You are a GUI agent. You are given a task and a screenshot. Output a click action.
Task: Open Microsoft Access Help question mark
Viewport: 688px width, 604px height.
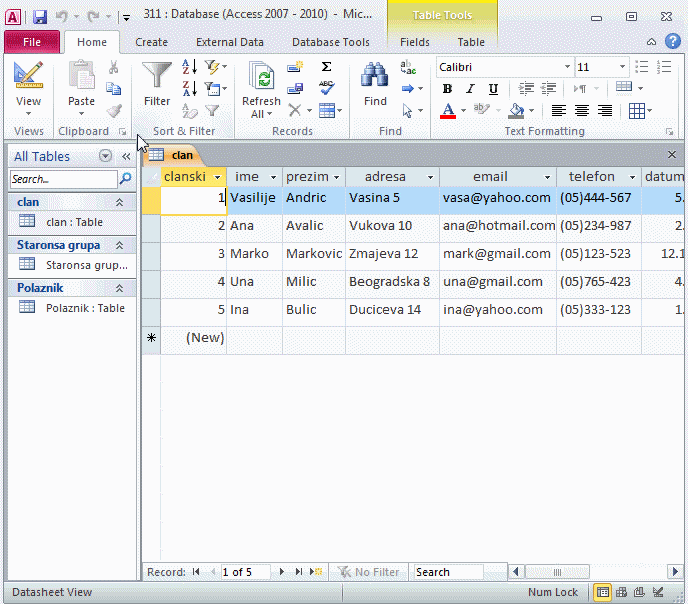(672, 42)
